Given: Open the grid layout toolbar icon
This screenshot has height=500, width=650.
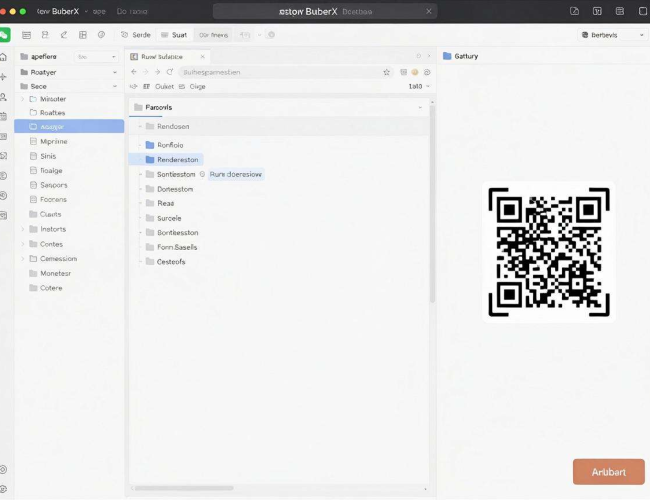Looking at the screenshot, I should coord(83,35).
